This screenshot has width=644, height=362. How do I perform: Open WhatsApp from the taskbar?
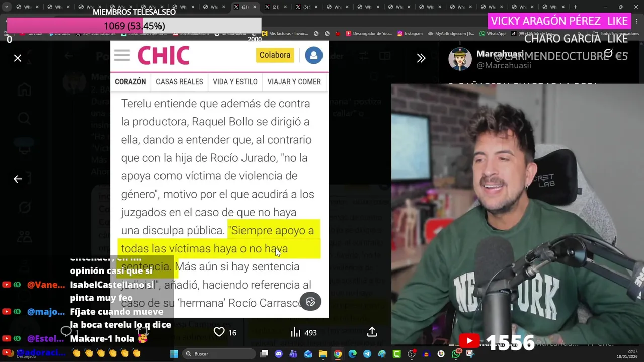pos(456,354)
